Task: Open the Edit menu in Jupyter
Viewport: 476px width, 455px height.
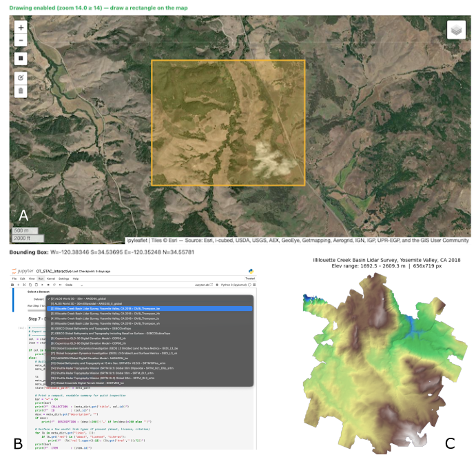Action: pyautogui.click(x=23, y=279)
